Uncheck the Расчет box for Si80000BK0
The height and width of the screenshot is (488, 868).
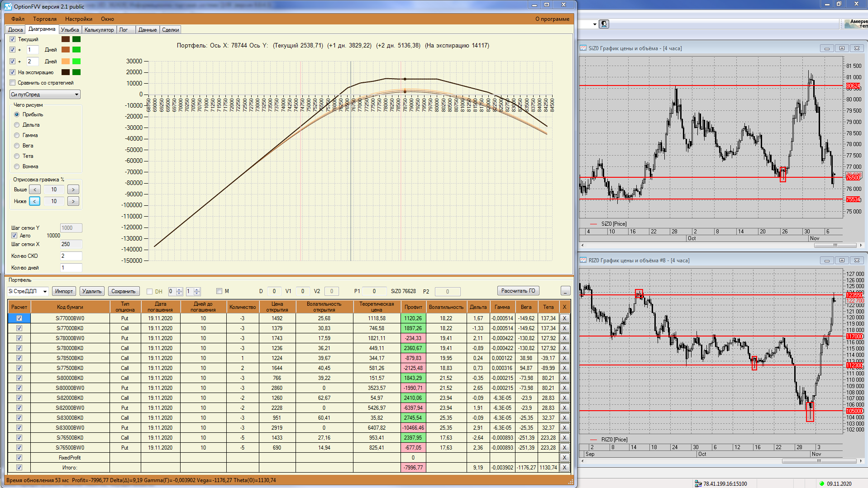tap(19, 378)
